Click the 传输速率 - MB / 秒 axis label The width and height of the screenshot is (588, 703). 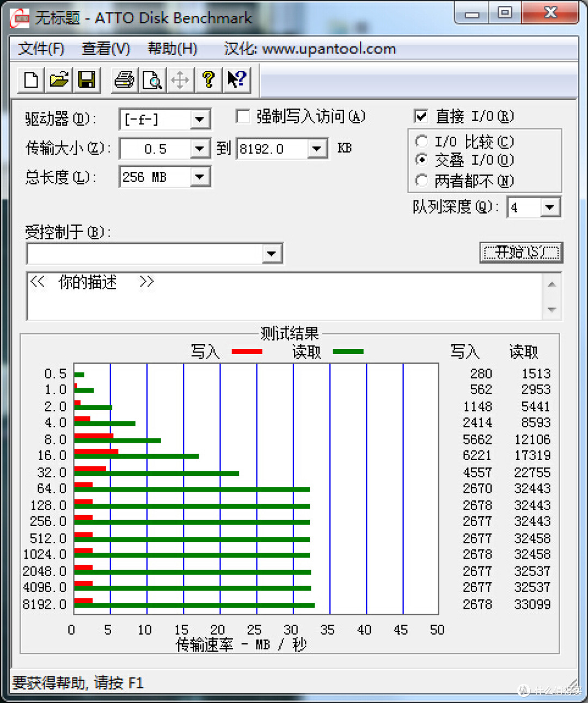241,645
